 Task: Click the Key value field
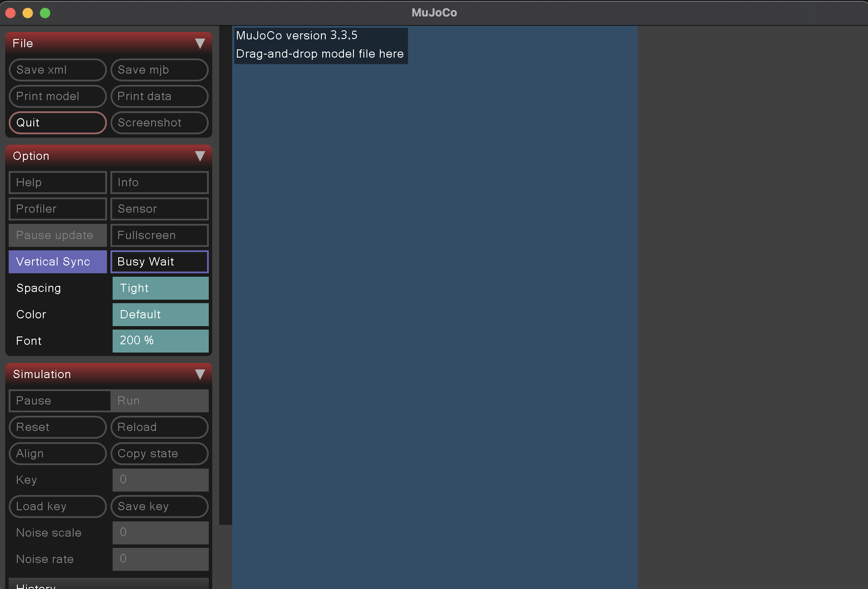(x=161, y=480)
